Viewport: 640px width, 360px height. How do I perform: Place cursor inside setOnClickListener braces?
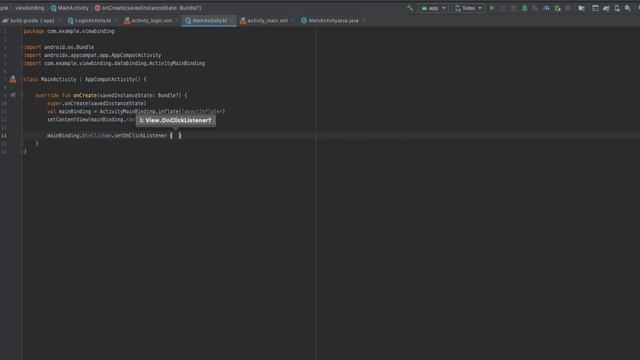click(x=176, y=136)
